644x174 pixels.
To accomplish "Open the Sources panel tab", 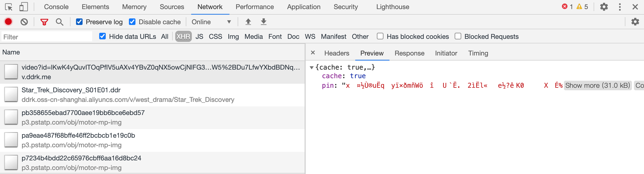I will coord(172,7).
